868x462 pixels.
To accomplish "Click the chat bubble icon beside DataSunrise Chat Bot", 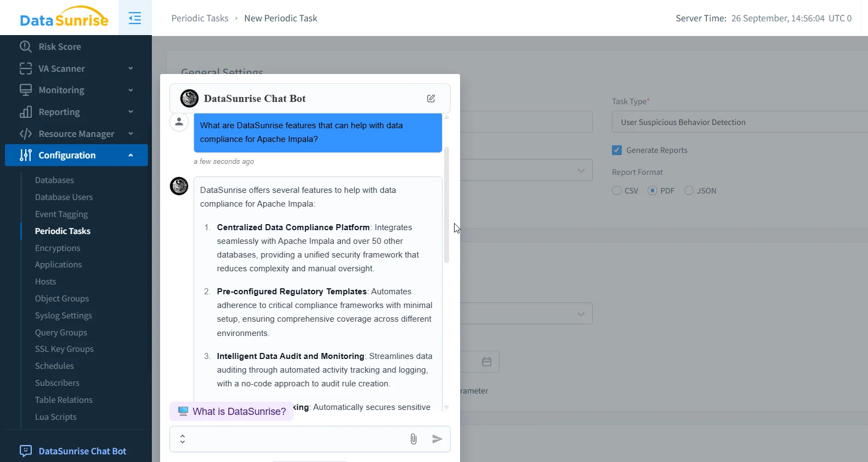I will coord(26,451).
